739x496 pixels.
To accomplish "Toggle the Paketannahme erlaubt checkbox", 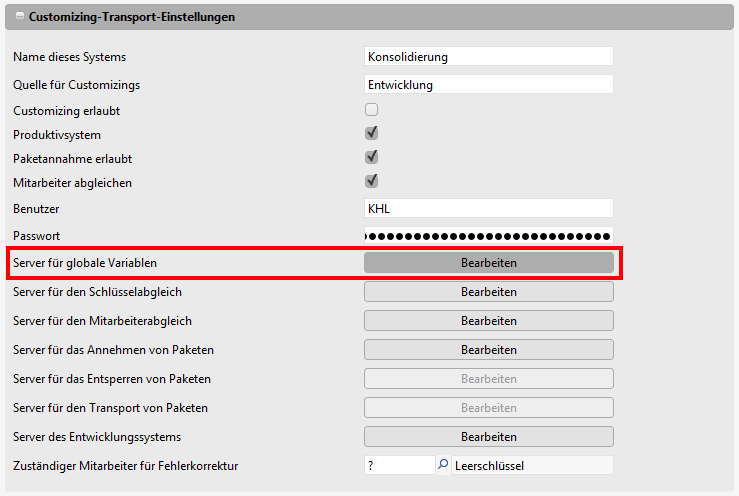I will (371, 158).
